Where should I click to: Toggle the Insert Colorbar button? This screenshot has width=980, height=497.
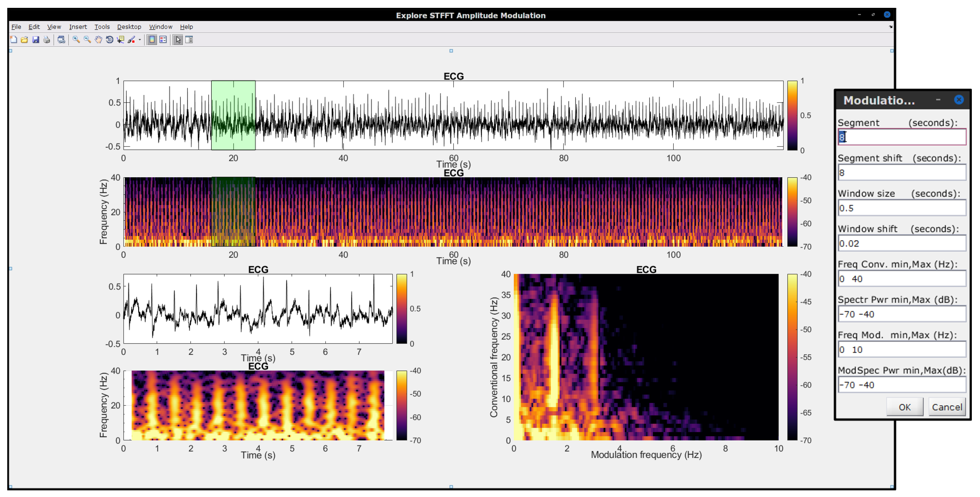152,40
